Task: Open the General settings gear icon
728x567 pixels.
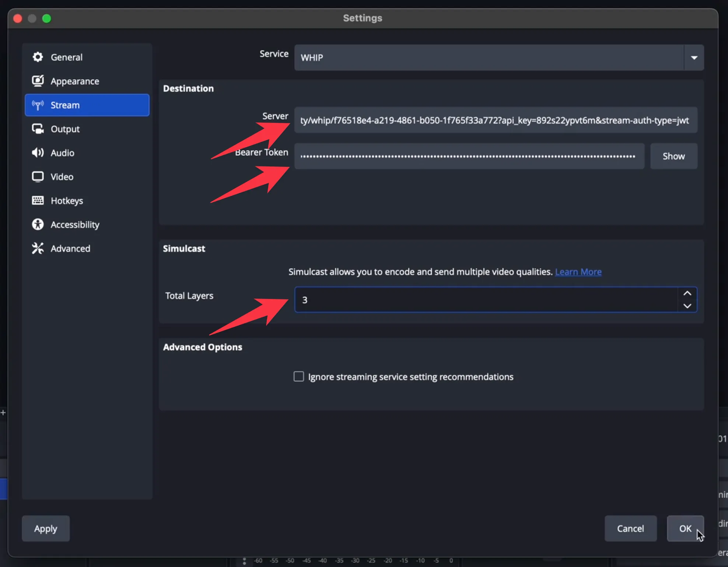Action: pyautogui.click(x=38, y=57)
